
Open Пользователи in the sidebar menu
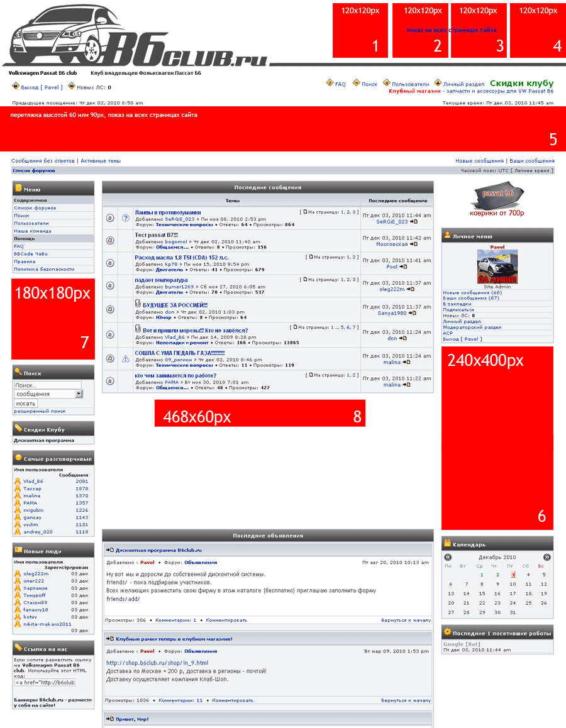tap(31, 223)
